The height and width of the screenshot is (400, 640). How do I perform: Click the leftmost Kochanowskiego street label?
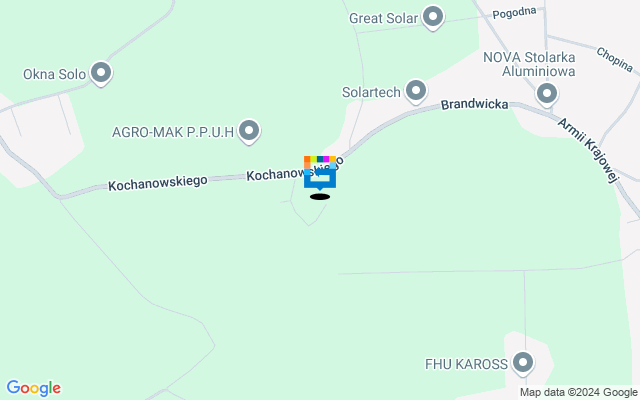pyautogui.click(x=158, y=183)
